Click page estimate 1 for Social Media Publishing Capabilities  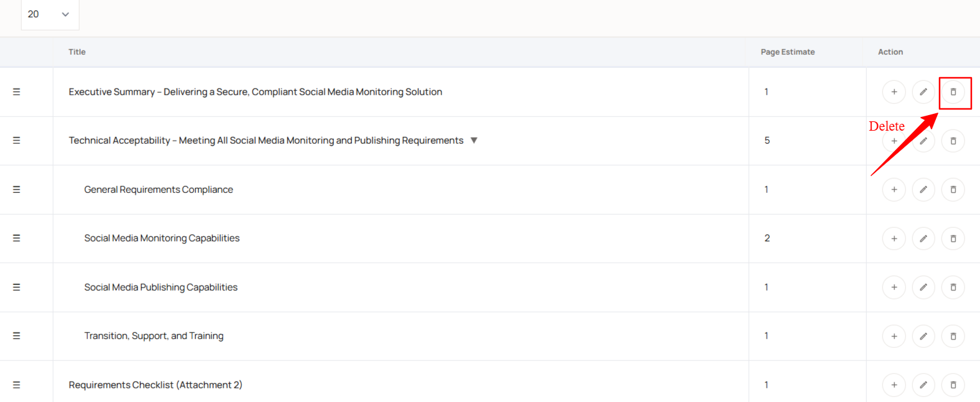767,287
